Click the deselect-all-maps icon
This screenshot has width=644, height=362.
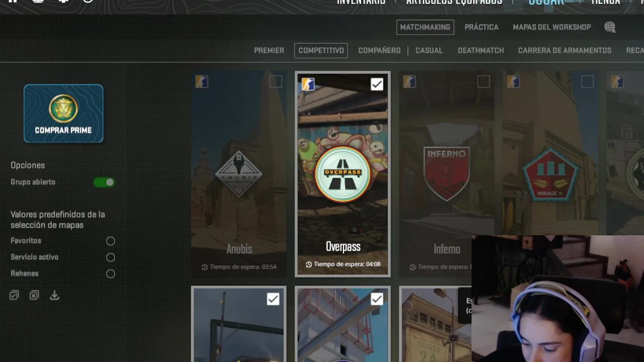coord(34,295)
